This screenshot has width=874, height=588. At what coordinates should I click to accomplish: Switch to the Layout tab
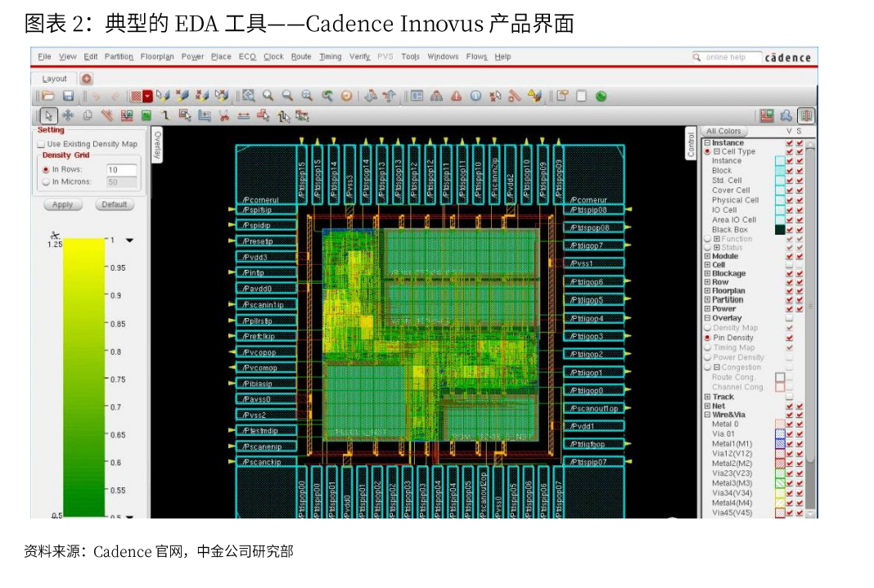click(x=54, y=79)
